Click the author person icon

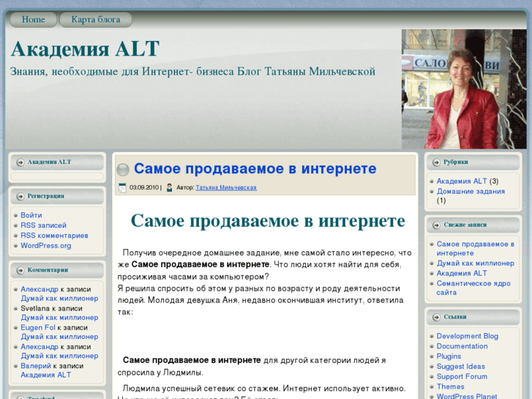pos(169,187)
